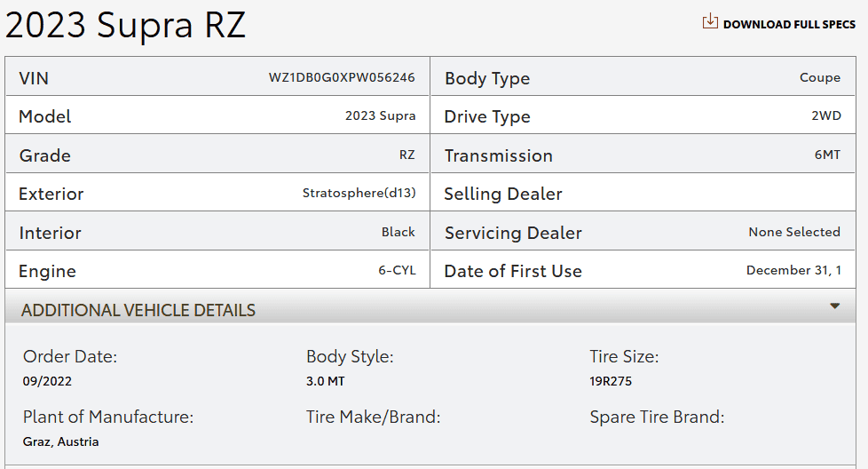This screenshot has width=868, height=469.
Task: Click the Tire Size label
Action: pyautogui.click(x=624, y=356)
